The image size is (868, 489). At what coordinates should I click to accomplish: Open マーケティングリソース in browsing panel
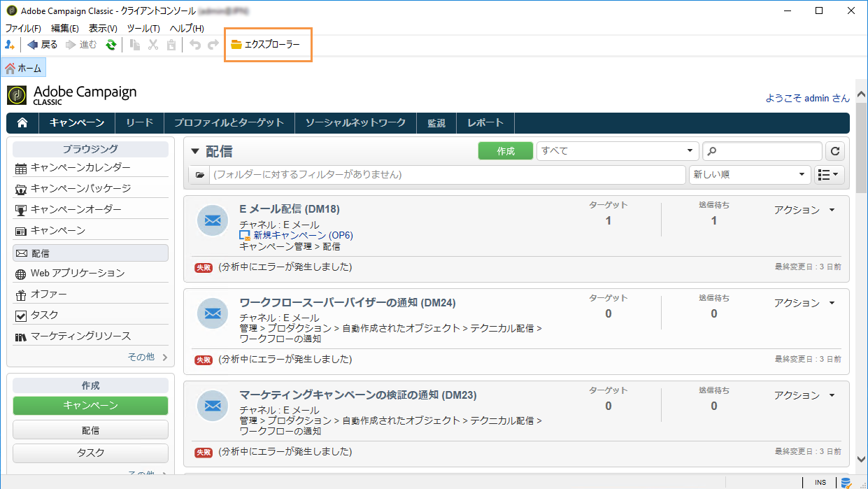[90, 336]
